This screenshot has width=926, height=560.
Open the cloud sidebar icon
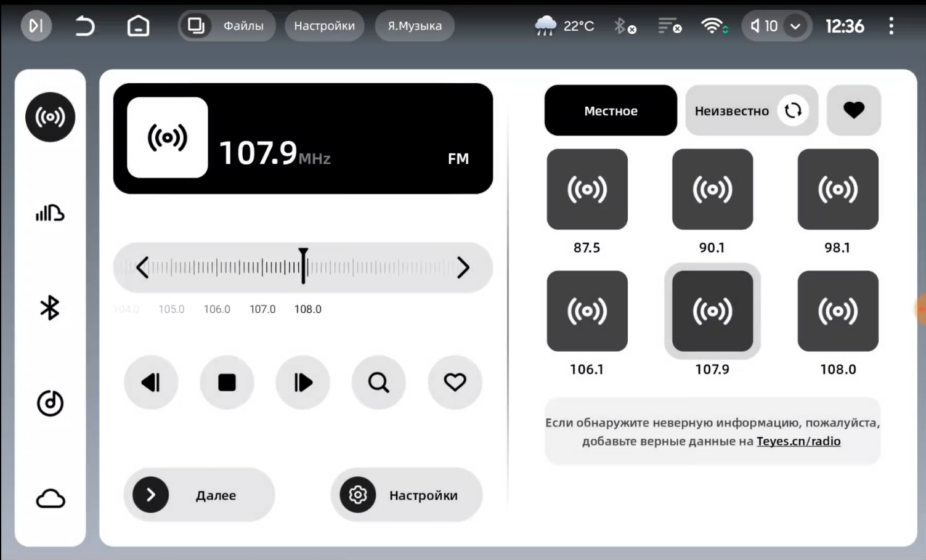tap(50, 498)
